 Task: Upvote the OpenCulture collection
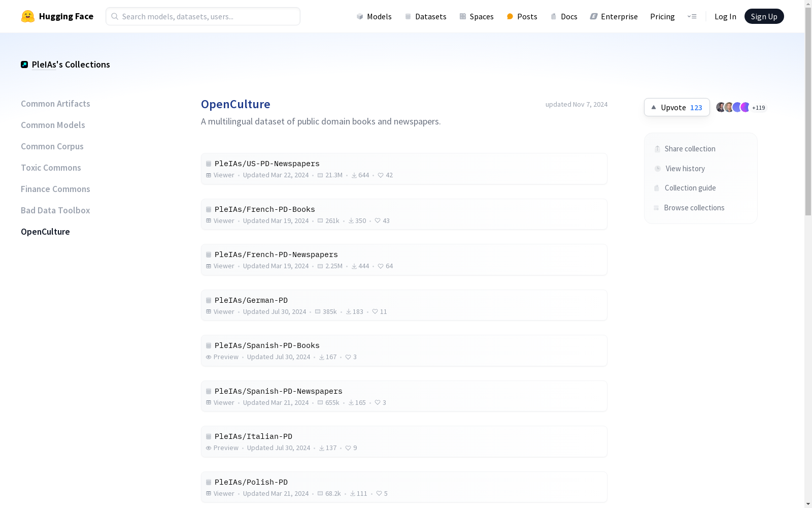(677, 107)
